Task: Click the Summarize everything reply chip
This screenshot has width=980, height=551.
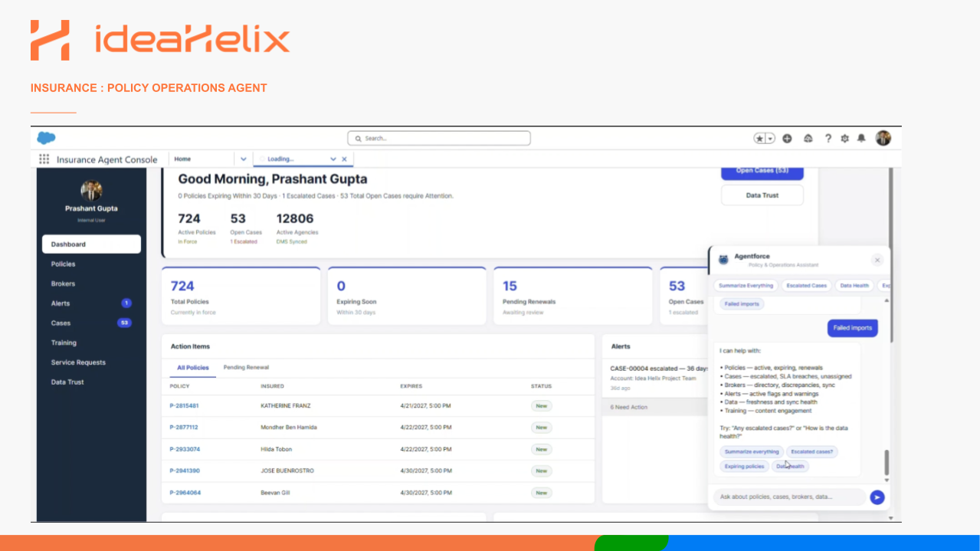Action: pos(752,451)
